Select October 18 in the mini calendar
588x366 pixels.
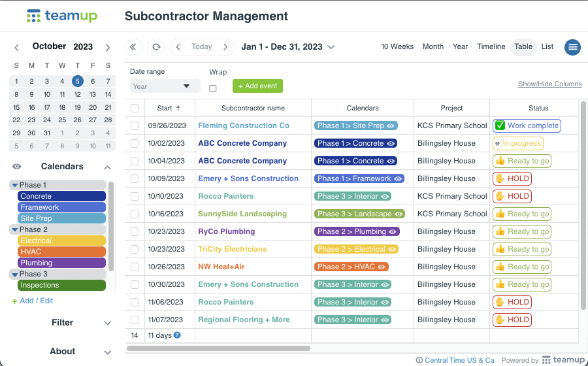[62, 107]
